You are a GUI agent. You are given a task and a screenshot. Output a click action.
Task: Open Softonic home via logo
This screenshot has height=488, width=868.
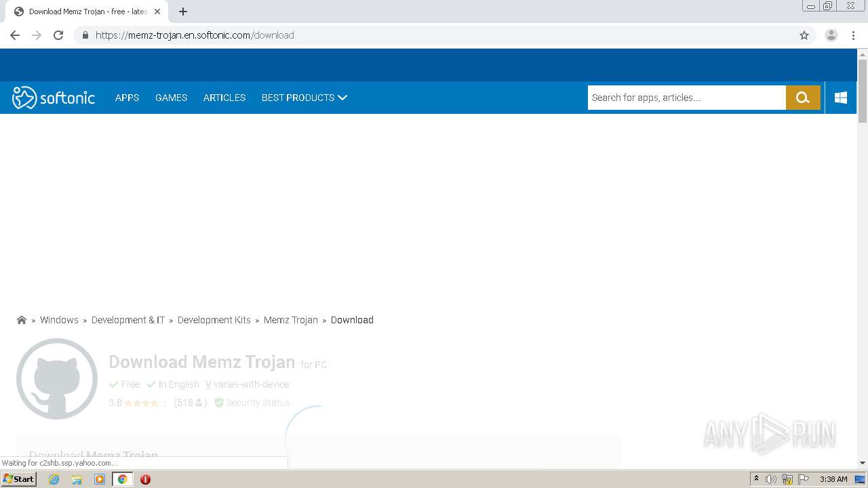(x=54, y=98)
